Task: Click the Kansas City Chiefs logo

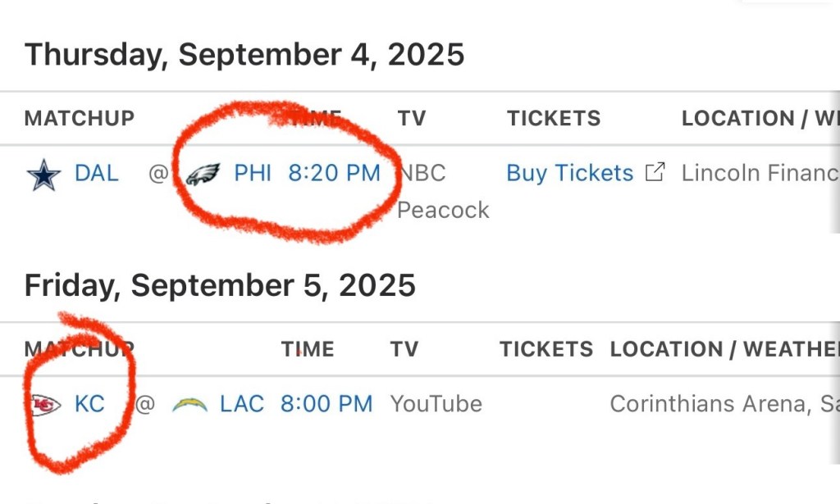Action: (x=44, y=404)
